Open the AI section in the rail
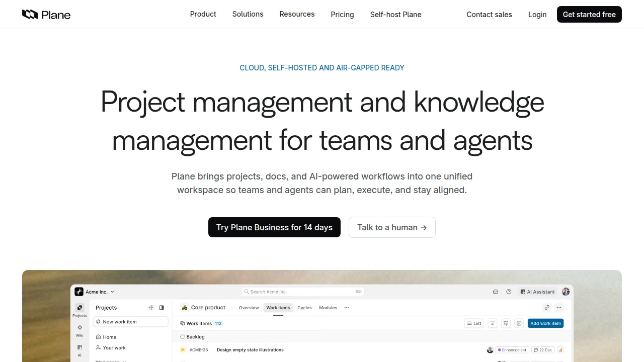Image resolution: width=644 pixels, height=362 pixels. tap(79, 350)
